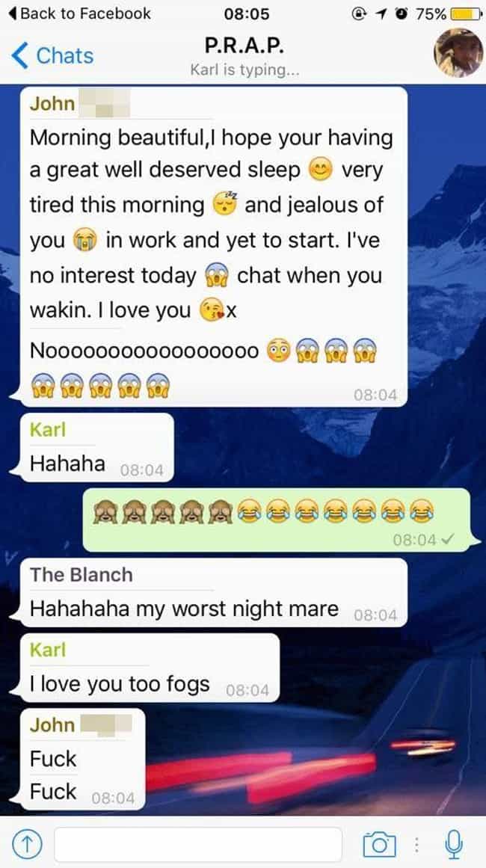The width and height of the screenshot is (486, 868).
Task: Tap Karl's name above Hahaha message
Action: pos(47,430)
